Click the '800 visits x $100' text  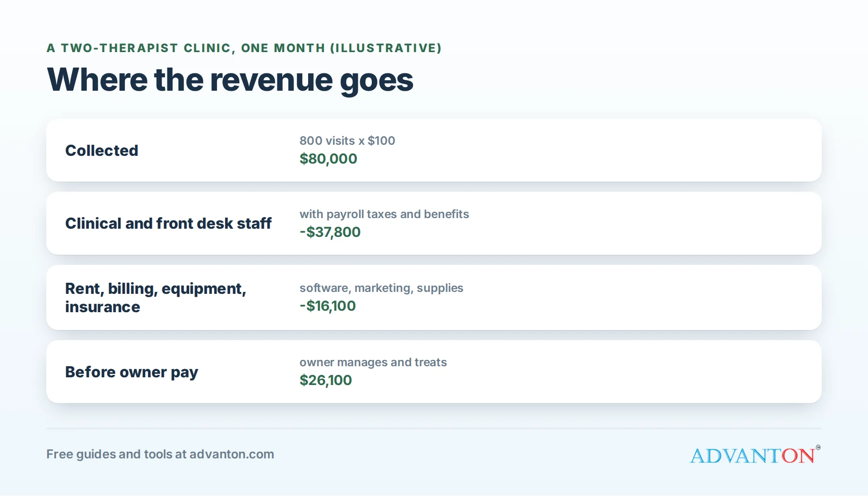coord(347,140)
